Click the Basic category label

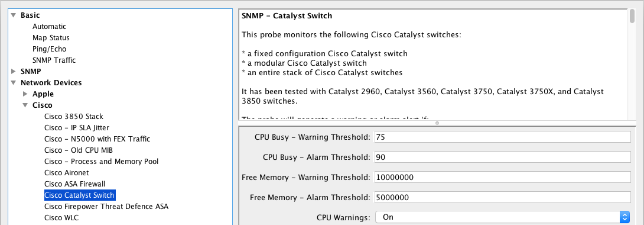pyautogui.click(x=30, y=15)
